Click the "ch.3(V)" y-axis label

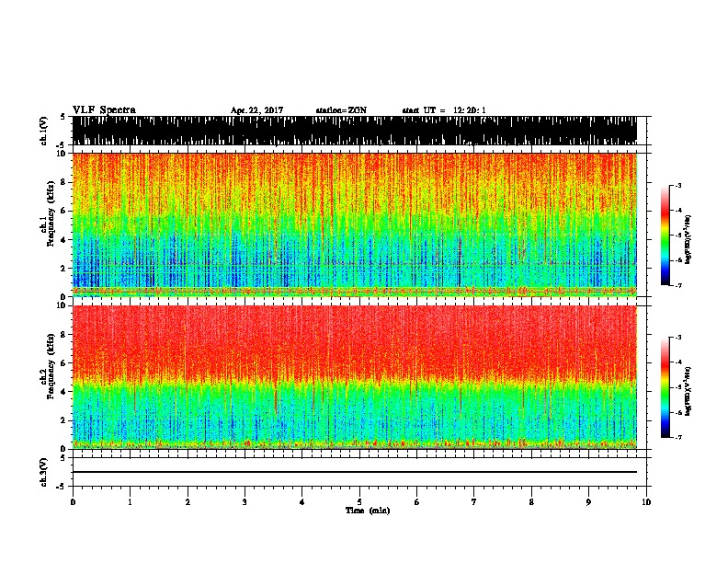tap(44, 472)
